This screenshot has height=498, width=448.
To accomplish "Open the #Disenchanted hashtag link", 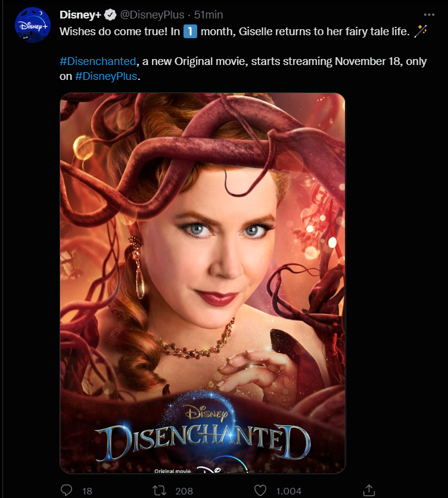I will (98, 61).
